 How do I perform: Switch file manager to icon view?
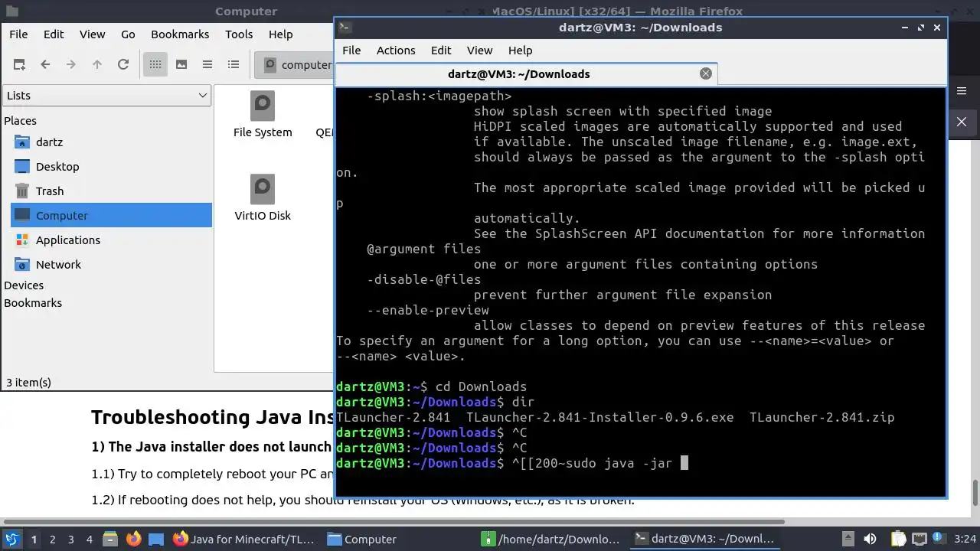click(155, 65)
